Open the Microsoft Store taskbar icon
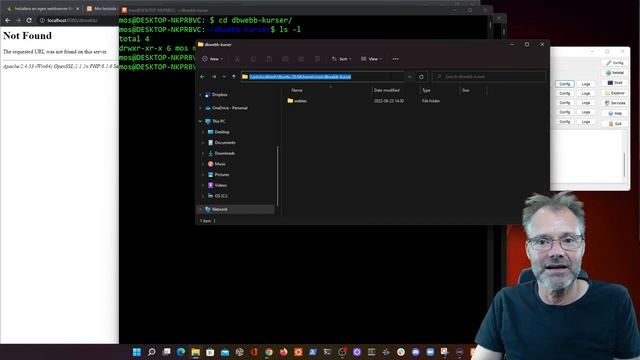 (210, 352)
